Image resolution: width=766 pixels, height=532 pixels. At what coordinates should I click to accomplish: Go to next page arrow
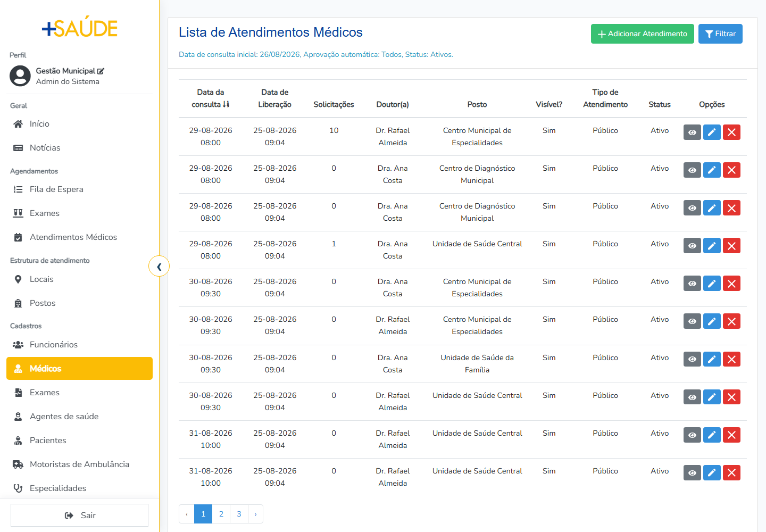256,514
